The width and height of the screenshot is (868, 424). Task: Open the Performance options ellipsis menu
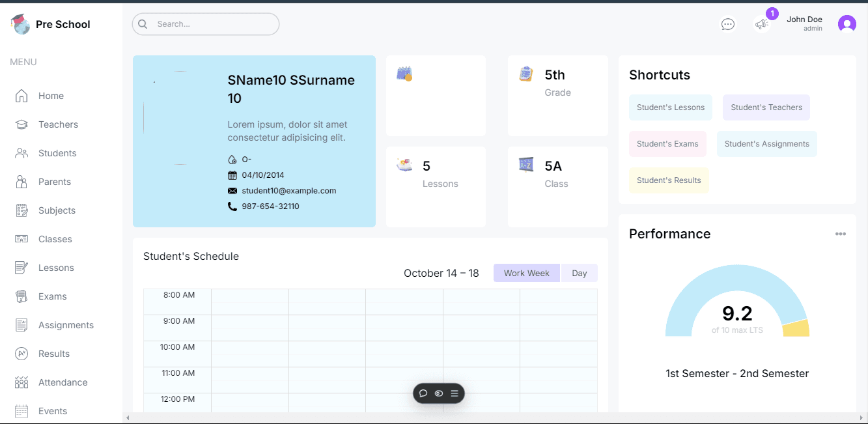tap(841, 233)
